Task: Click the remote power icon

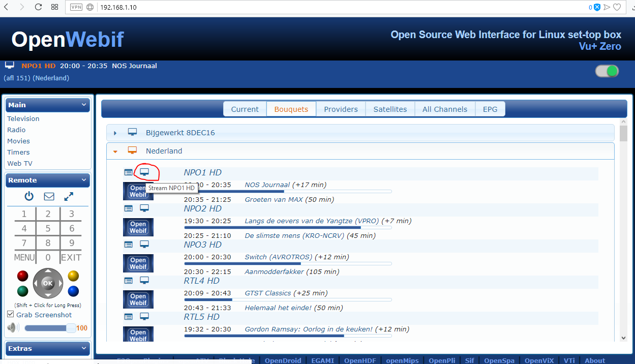Action: coord(29,196)
